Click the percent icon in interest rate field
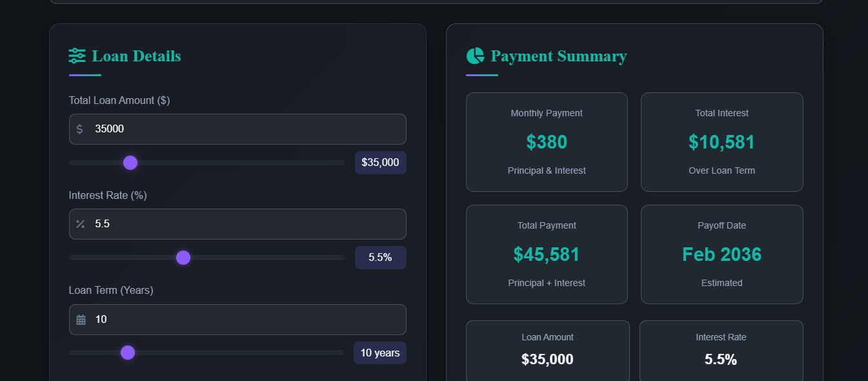This screenshot has height=381, width=868. (x=80, y=223)
